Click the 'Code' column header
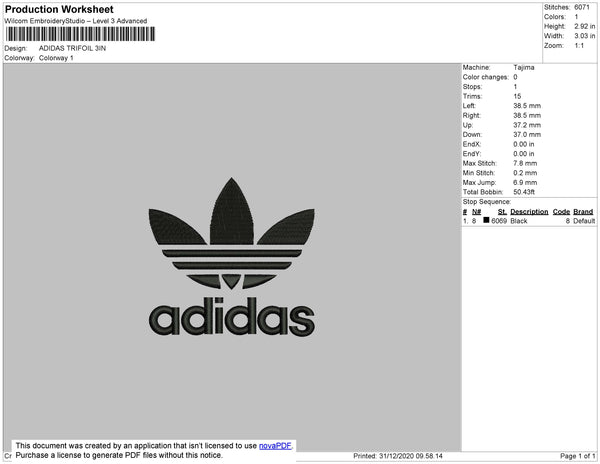This screenshot has height=464, width=600. tap(561, 212)
